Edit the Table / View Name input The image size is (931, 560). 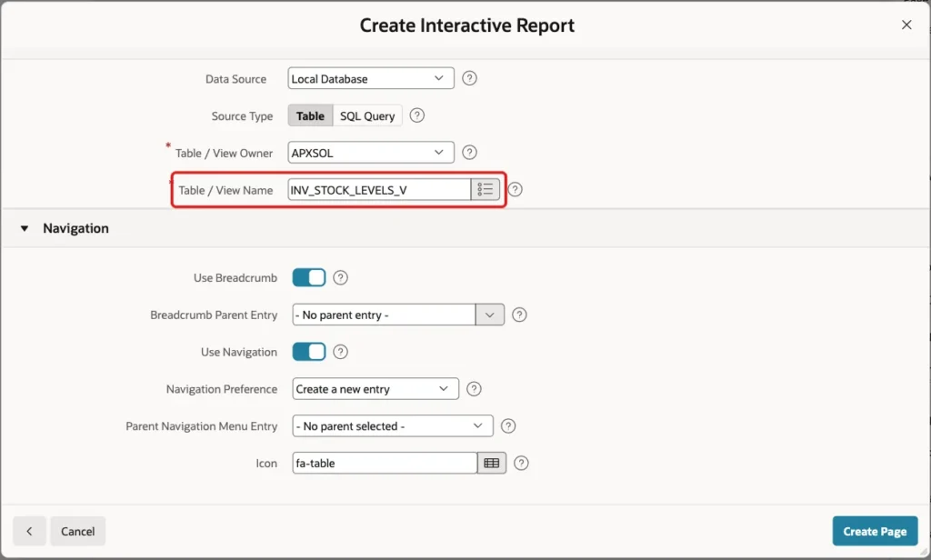click(379, 190)
